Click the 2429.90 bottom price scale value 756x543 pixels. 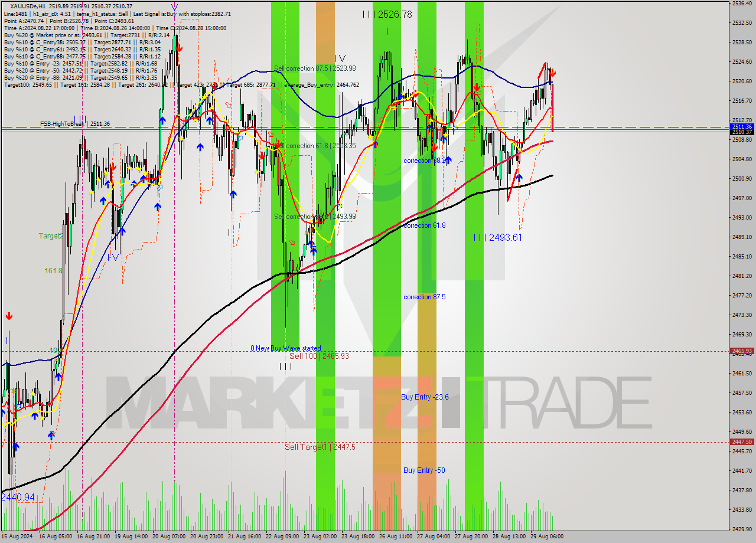pos(742,529)
